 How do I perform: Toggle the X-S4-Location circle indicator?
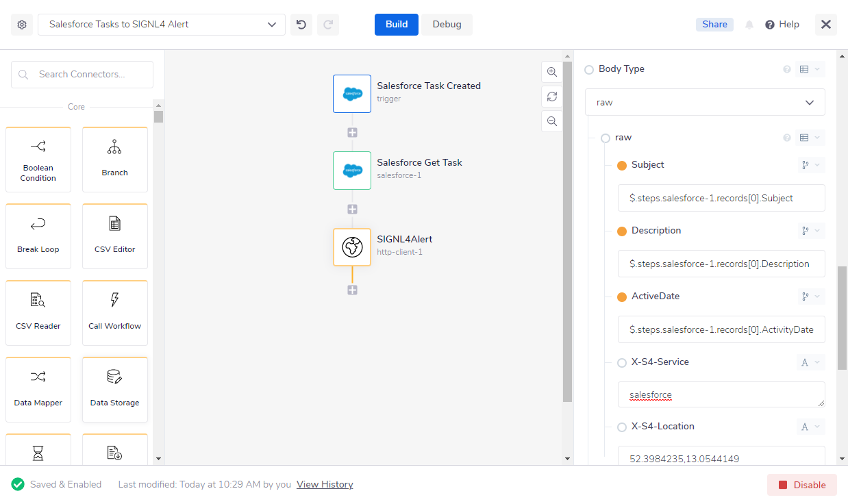pos(622,427)
